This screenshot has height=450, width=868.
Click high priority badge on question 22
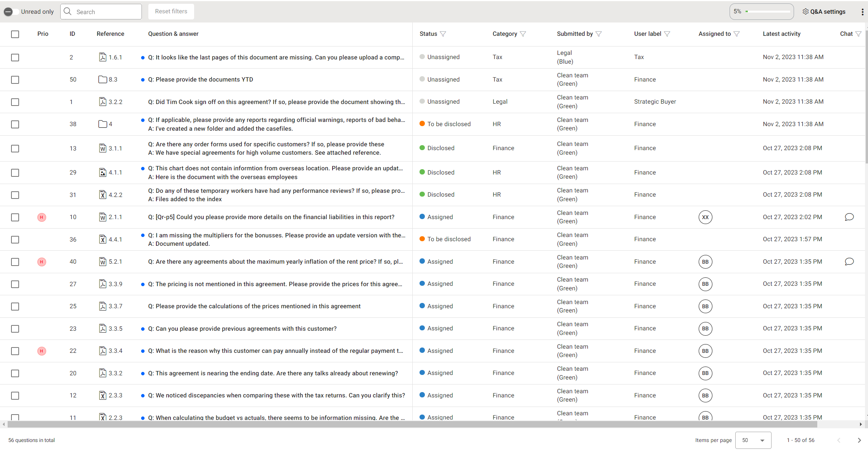[x=42, y=351]
